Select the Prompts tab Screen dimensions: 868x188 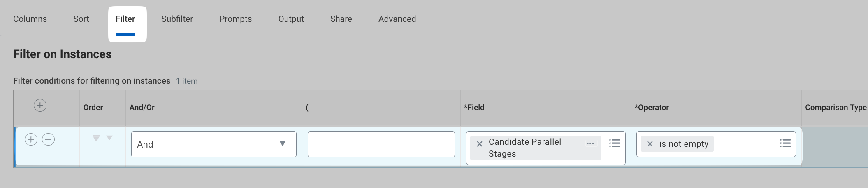235,19
